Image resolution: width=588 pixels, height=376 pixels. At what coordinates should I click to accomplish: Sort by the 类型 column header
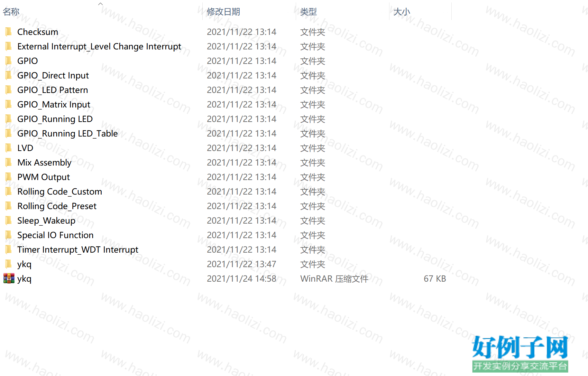309,12
